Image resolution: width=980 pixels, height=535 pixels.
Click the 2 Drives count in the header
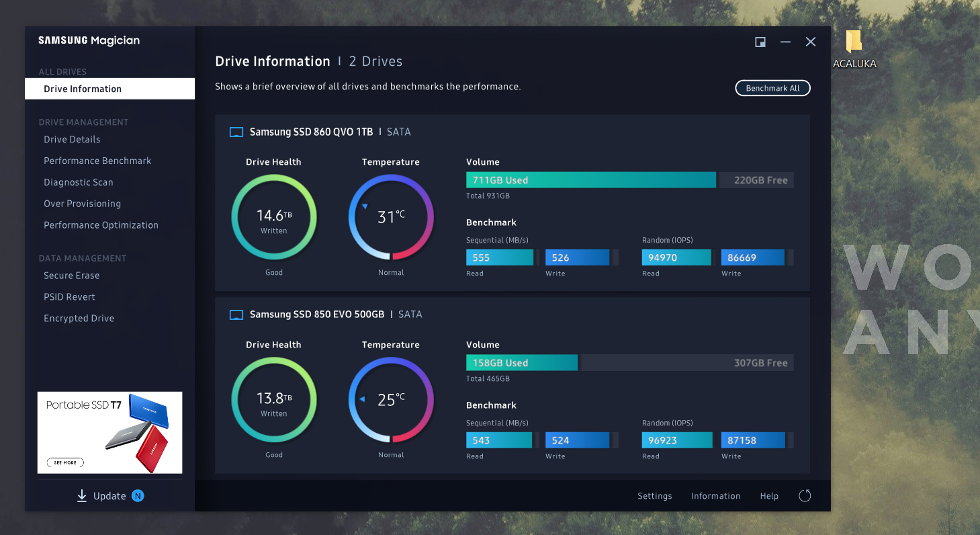click(375, 61)
